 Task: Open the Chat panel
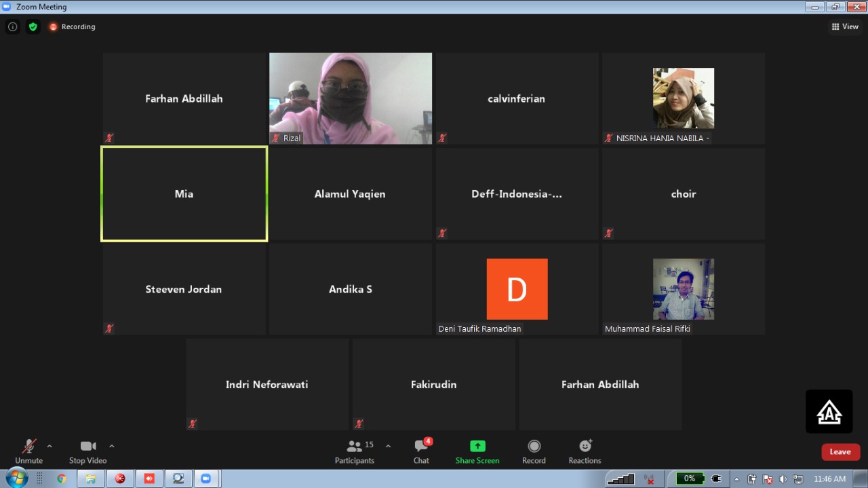(421, 451)
